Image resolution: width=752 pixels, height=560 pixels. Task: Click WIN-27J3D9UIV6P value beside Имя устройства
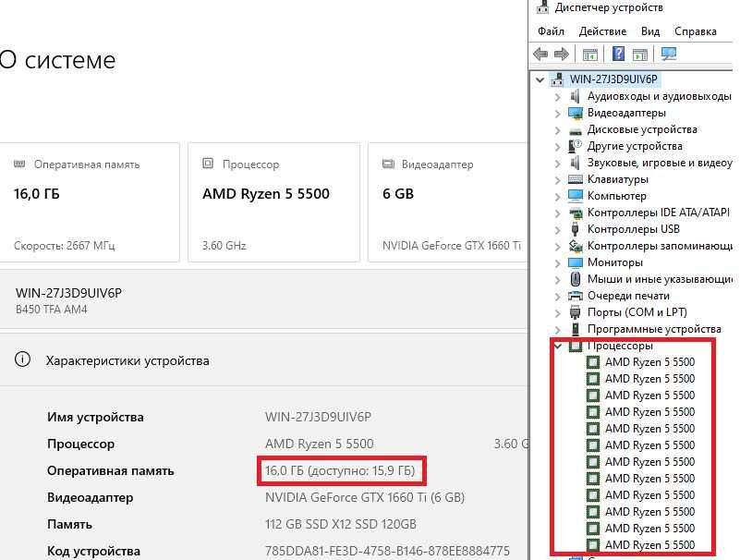pos(318,417)
